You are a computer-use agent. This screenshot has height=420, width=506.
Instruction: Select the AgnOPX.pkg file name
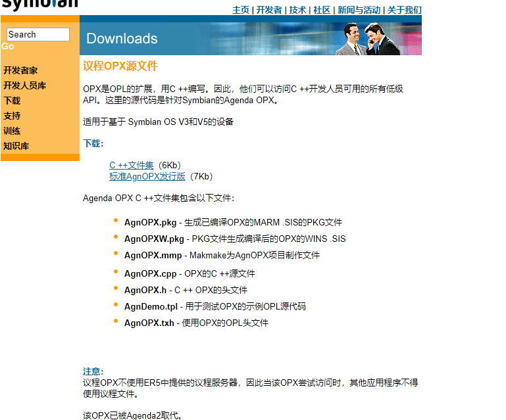(x=151, y=223)
